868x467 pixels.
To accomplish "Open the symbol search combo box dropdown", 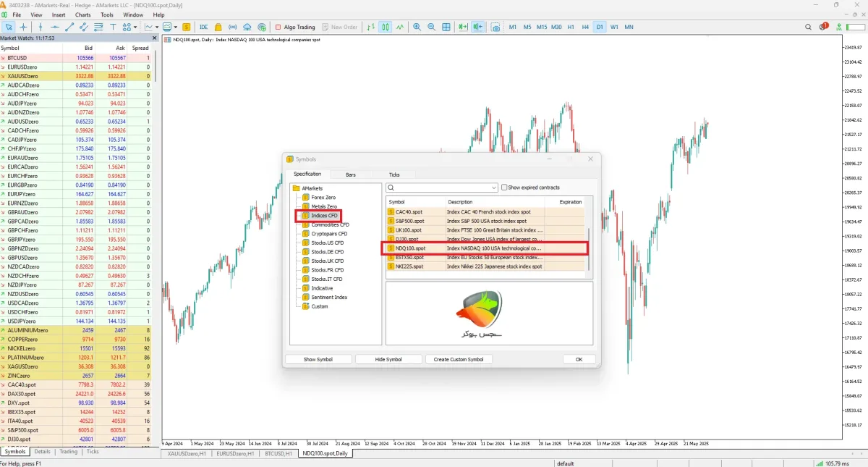I will coord(494,188).
